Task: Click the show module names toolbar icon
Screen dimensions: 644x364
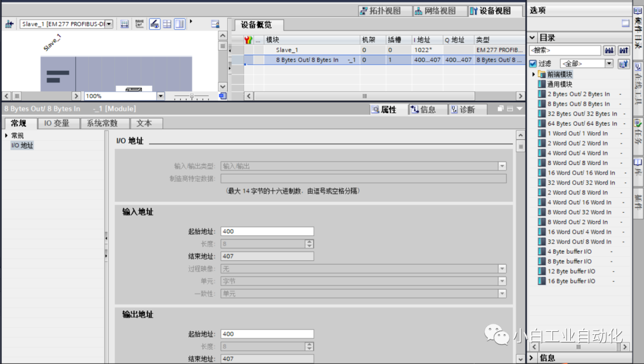Action: [x=139, y=24]
